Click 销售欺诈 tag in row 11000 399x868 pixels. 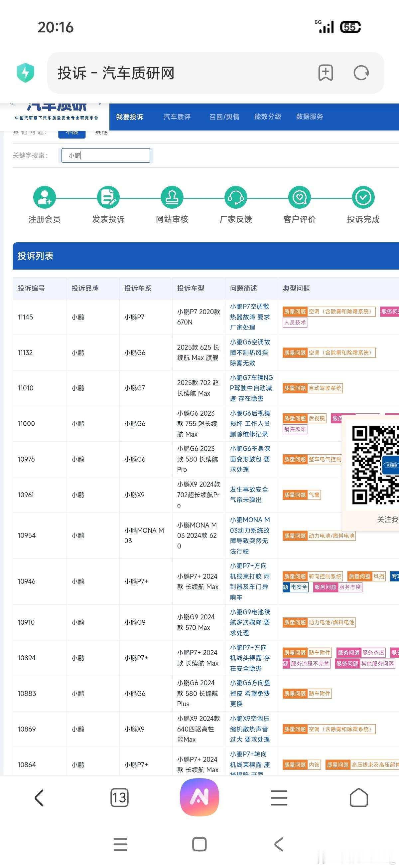point(295,429)
